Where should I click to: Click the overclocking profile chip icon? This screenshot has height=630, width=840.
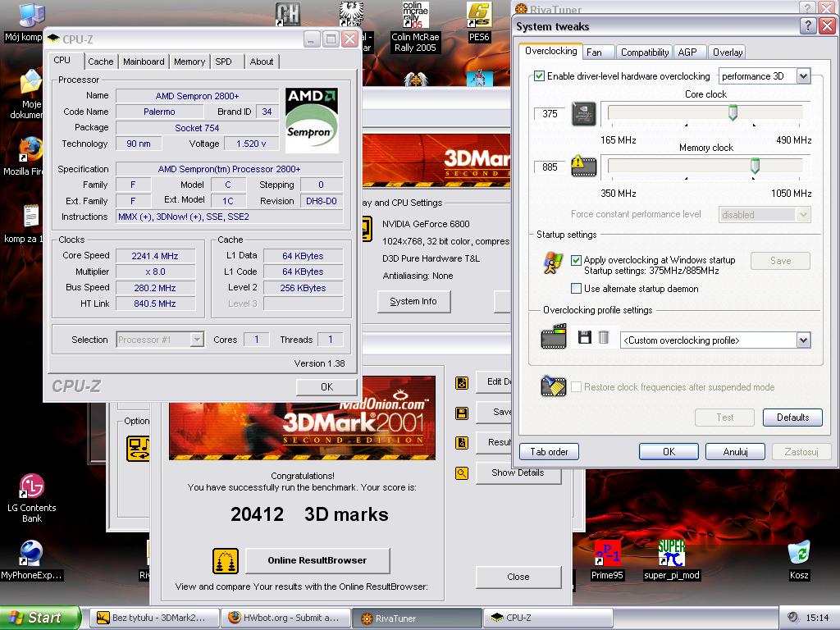(x=554, y=337)
